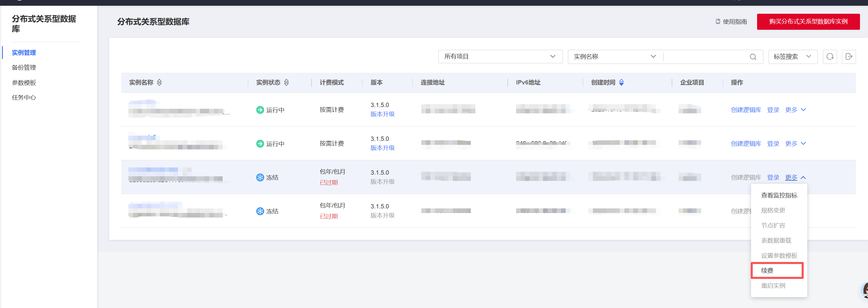Screen dimensions: 868x308
Task: Sort by instance status arrows icon
Action: 286,82
